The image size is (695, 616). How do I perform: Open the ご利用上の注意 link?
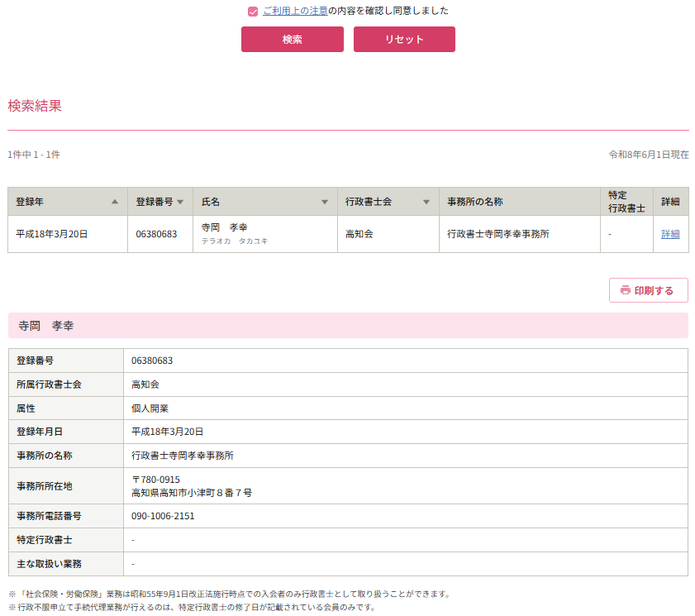point(295,11)
